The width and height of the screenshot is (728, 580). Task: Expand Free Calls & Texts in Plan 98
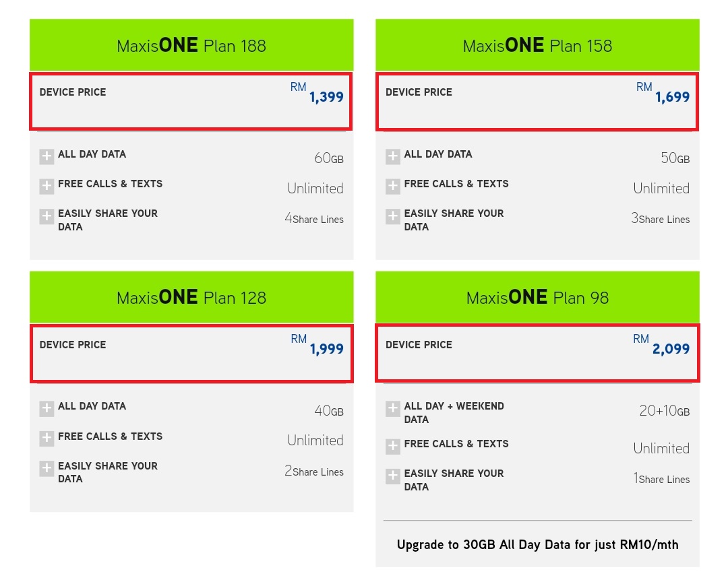pos(392,447)
